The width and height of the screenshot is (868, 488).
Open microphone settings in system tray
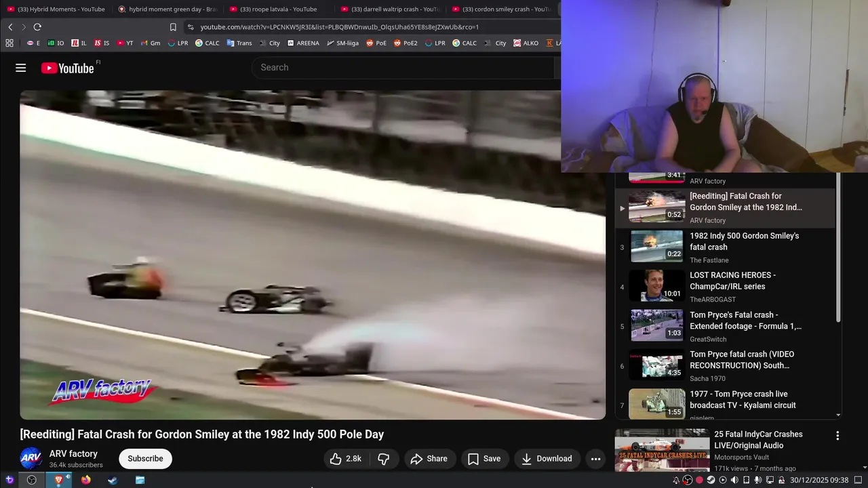click(x=758, y=480)
